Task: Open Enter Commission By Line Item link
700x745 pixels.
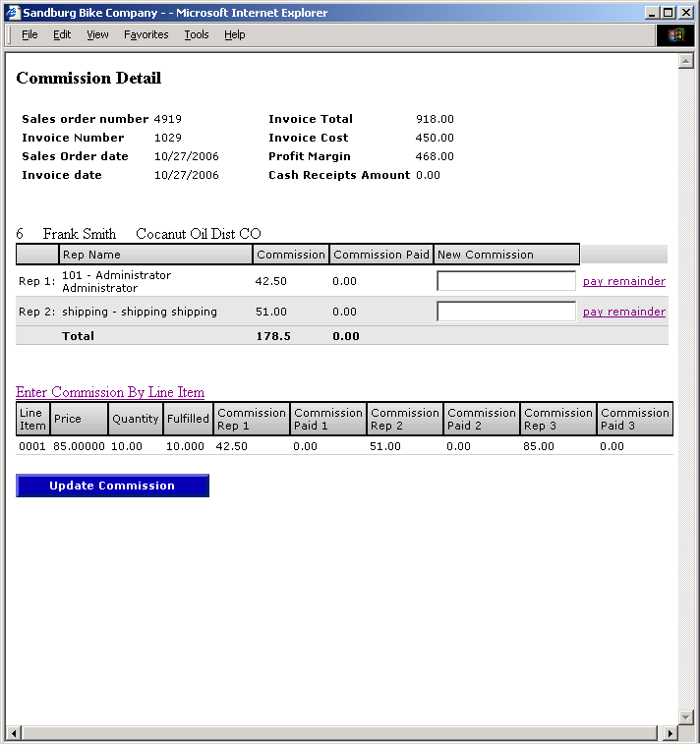Action: point(110,392)
